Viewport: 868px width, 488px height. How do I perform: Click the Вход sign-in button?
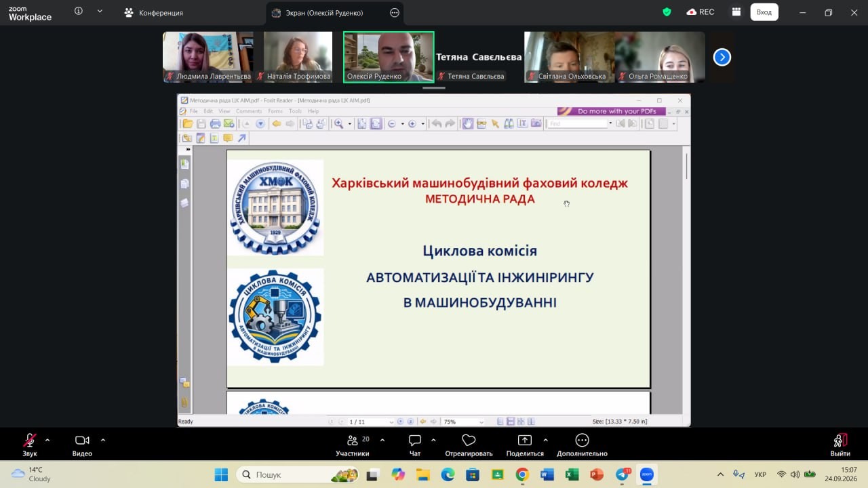pos(764,12)
